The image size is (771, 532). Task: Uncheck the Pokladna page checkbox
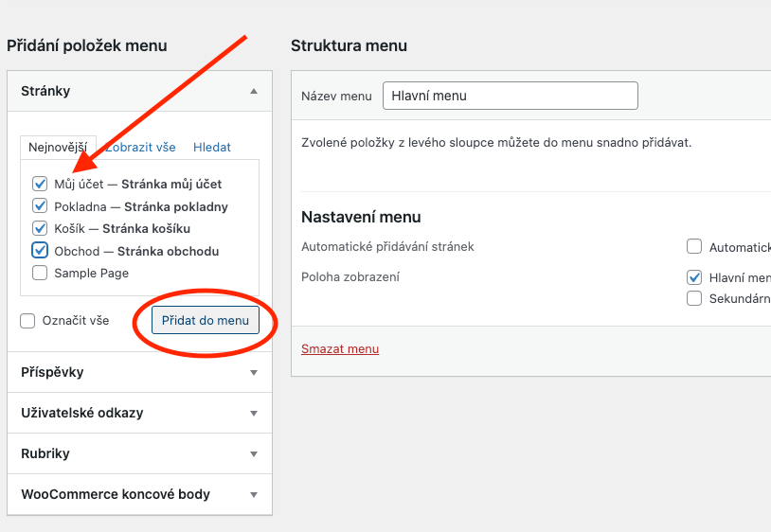pyautogui.click(x=40, y=205)
